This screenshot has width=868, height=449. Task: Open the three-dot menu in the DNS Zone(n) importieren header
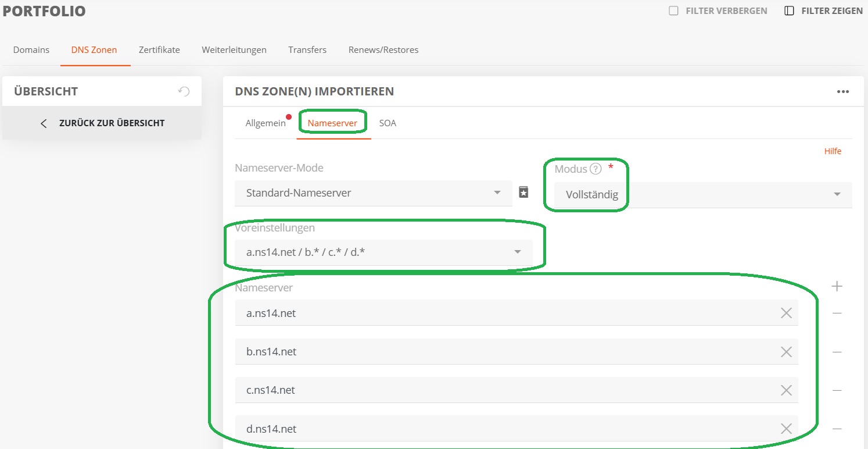pyautogui.click(x=843, y=91)
